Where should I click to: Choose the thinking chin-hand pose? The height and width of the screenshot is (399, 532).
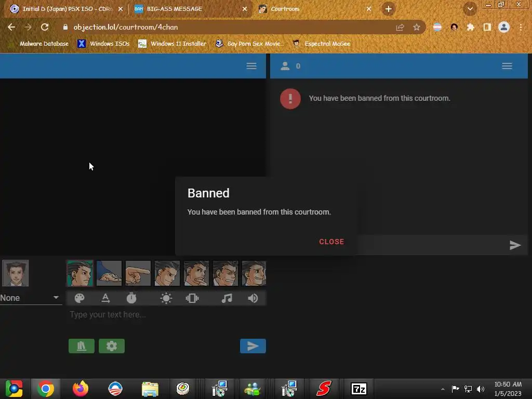pyautogui.click(x=196, y=273)
